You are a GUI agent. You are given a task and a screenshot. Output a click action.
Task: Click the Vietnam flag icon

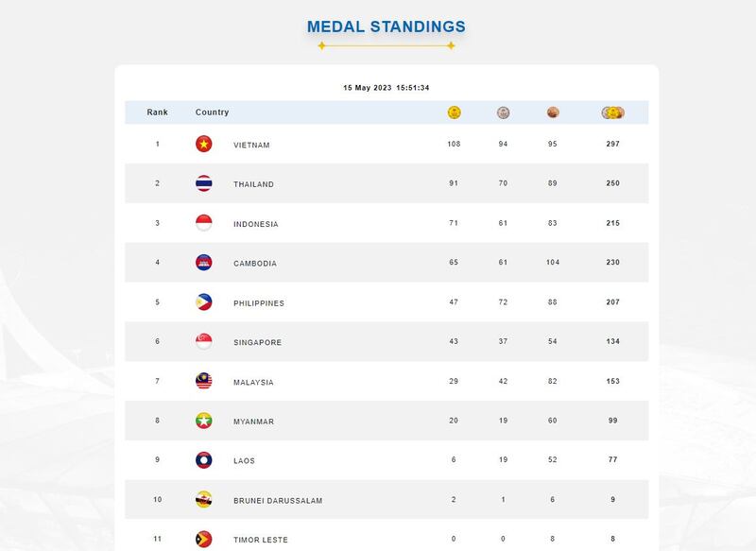pos(203,144)
